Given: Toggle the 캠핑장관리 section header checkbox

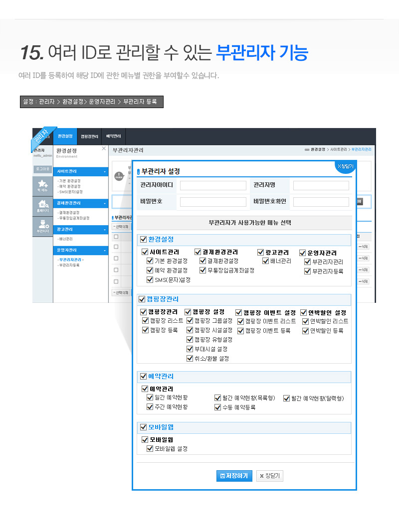Looking at the screenshot, I should click(142, 299).
